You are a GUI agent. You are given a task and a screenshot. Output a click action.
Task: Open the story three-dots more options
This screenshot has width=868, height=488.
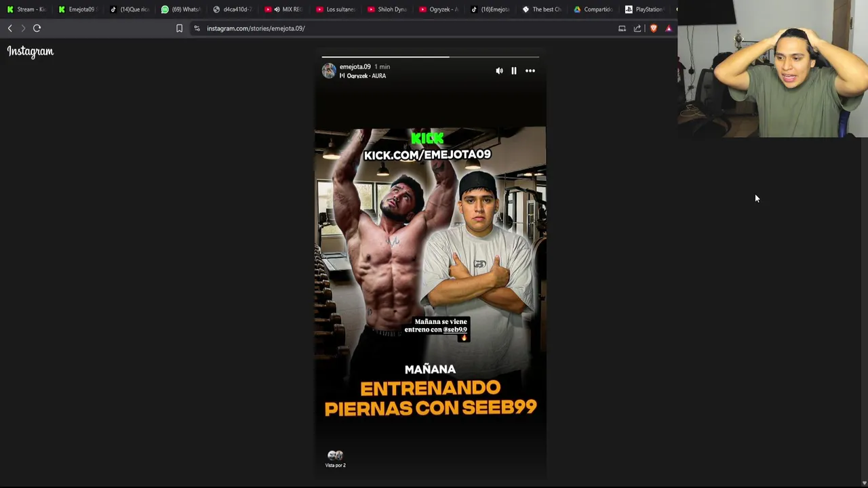[x=530, y=70]
